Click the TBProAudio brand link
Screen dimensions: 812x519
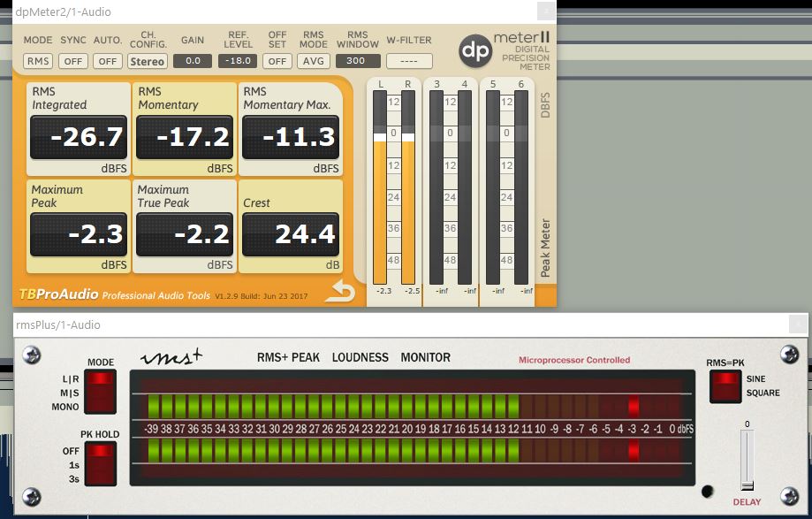pos(58,294)
